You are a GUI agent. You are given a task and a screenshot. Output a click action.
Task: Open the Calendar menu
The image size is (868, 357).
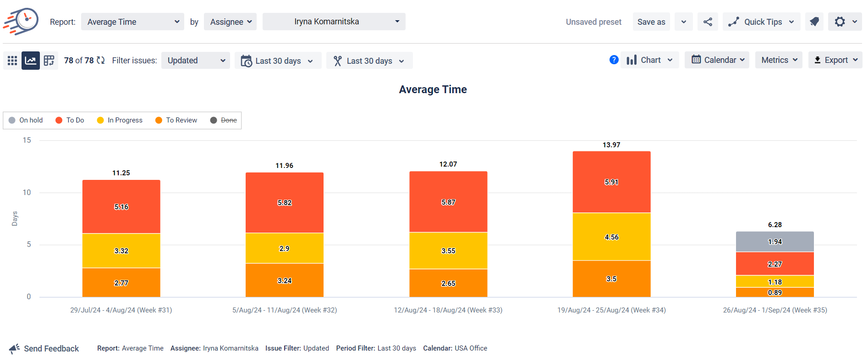click(x=717, y=60)
